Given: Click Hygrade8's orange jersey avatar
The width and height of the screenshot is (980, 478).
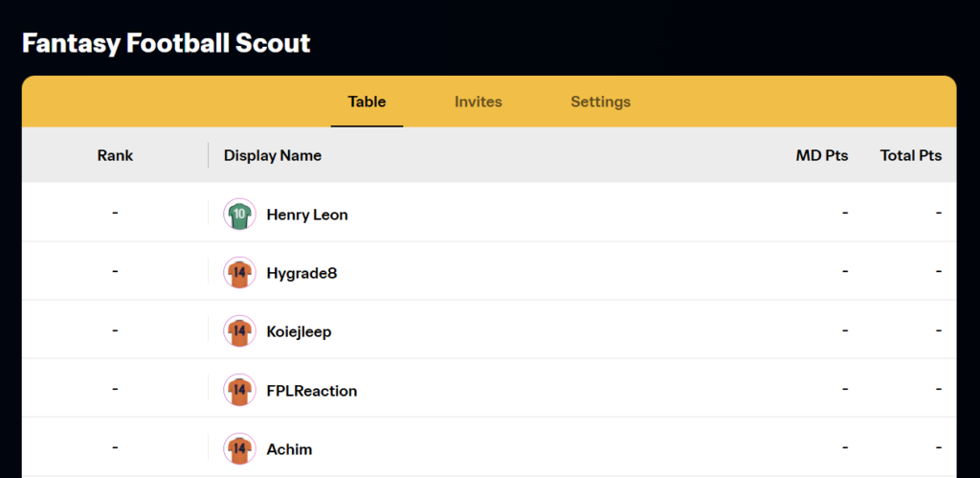Looking at the screenshot, I should 239,273.
